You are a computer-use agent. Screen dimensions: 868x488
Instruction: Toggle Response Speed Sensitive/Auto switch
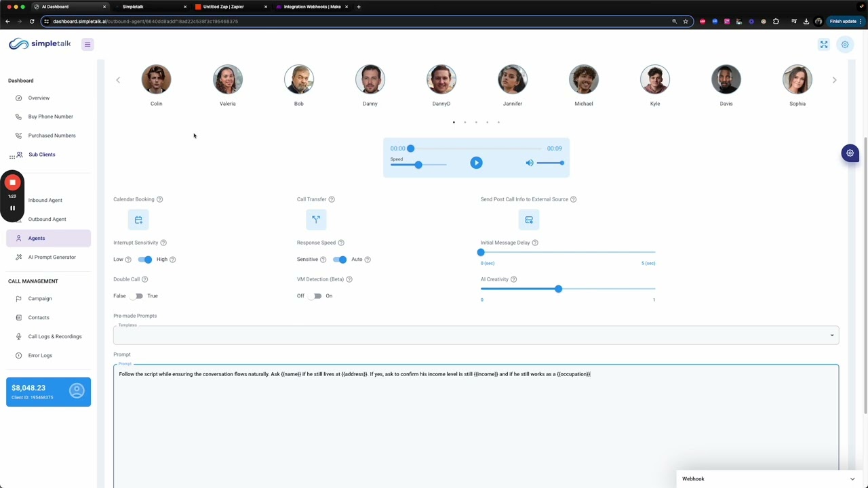pos(340,260)
